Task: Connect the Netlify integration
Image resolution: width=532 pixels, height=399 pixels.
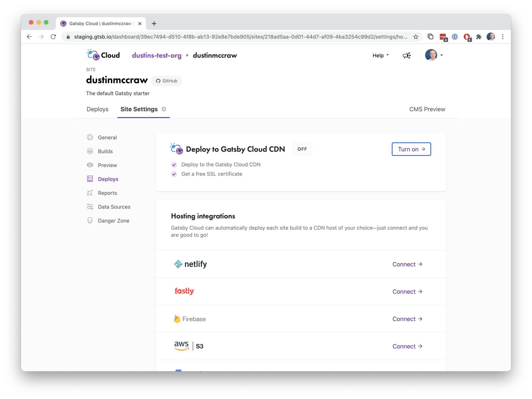Action: [x=408, y=264]
